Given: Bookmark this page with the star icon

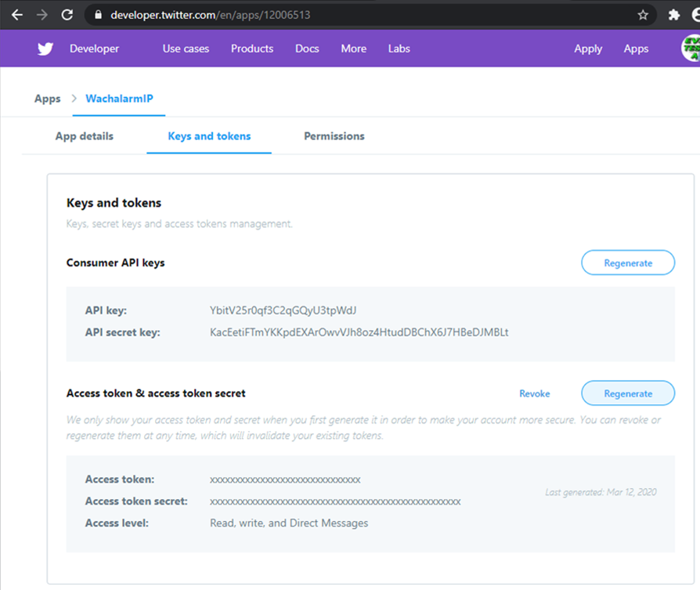Looking at the screenshot, I should click(643, 15).
